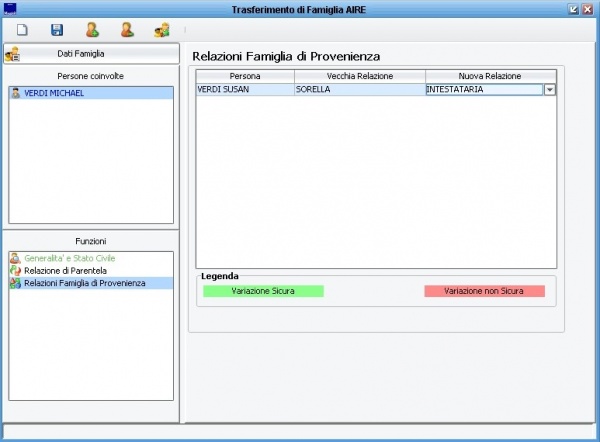The height and width of the screenshot is (442, 600).
Task: Click the Vecchia Relazione column header
Action: pyautogui.click(x=360, y=76)
